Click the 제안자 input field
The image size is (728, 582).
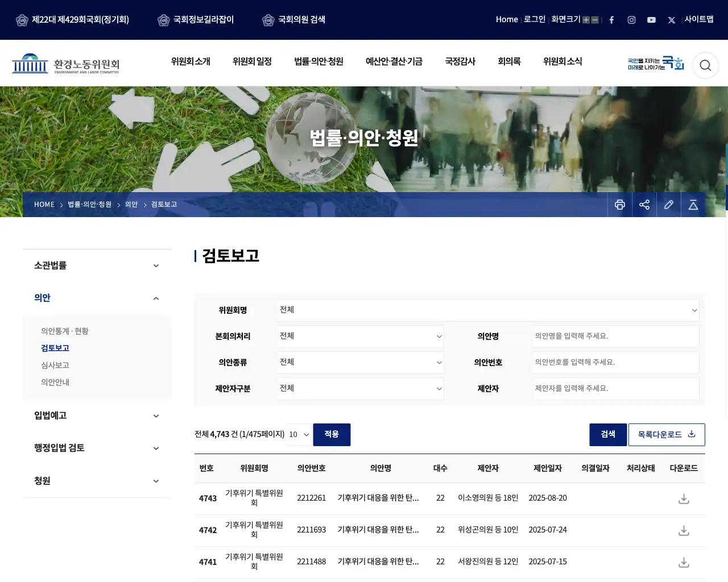(x=616, y=389)
